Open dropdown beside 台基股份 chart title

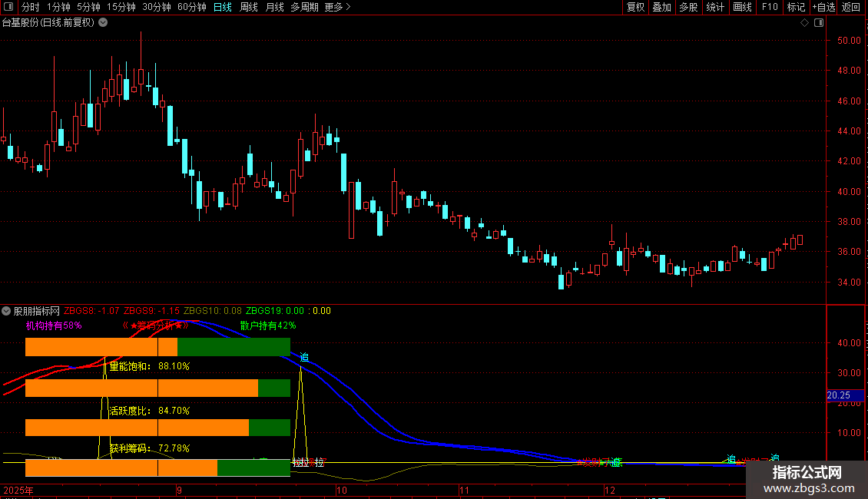[x=103, y=23]
